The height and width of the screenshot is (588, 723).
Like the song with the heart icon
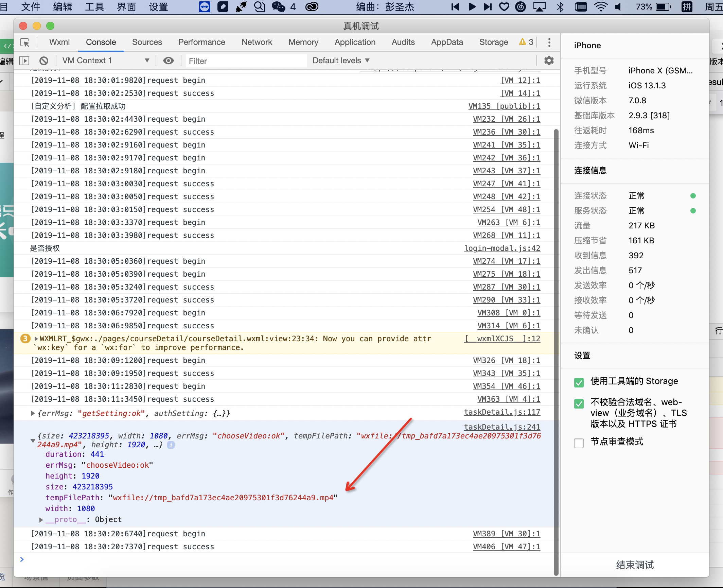[504, 7]
